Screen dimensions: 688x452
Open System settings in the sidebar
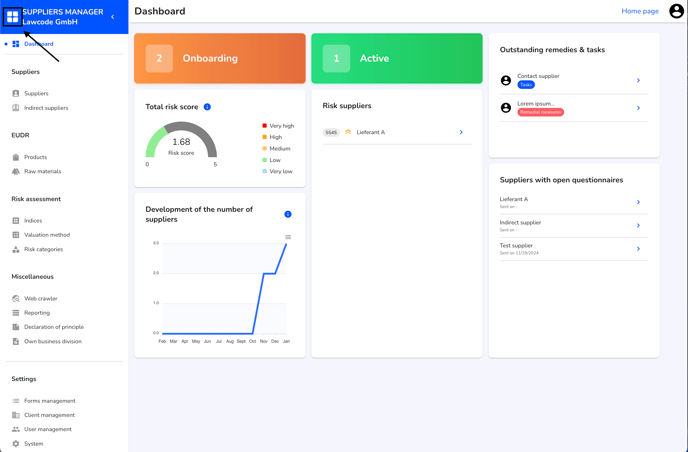click(33, 443)
